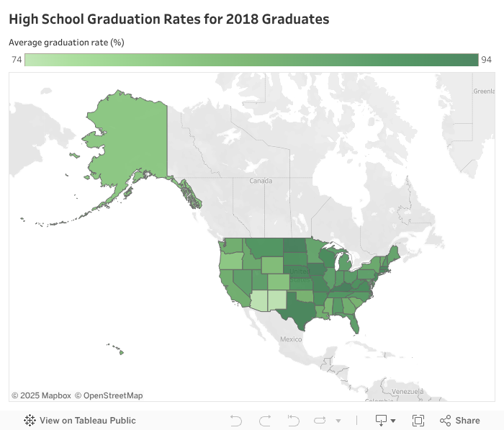Select Maine on the map
Screen dimensions: 504x430
393,253
